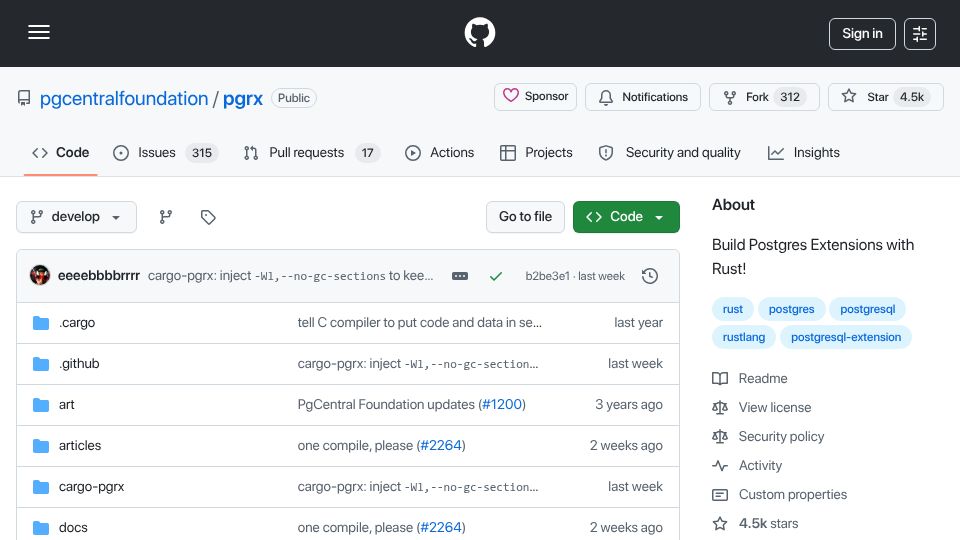This screenshot has height=540, width=960.
Task: Click the repository book icon beside pgcentralfoundation
Action: pos(24,98)
